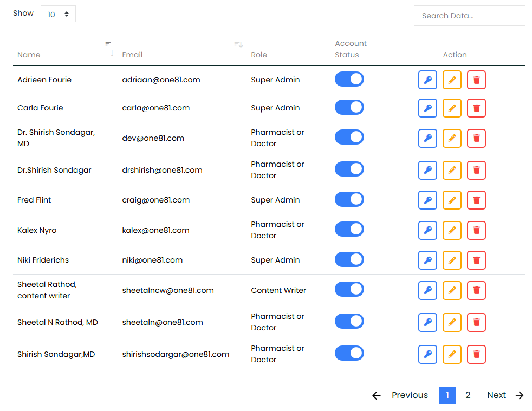The image size is (532, 411).
Task: Select page 1 in the pagination
Action: coord(447,395)
